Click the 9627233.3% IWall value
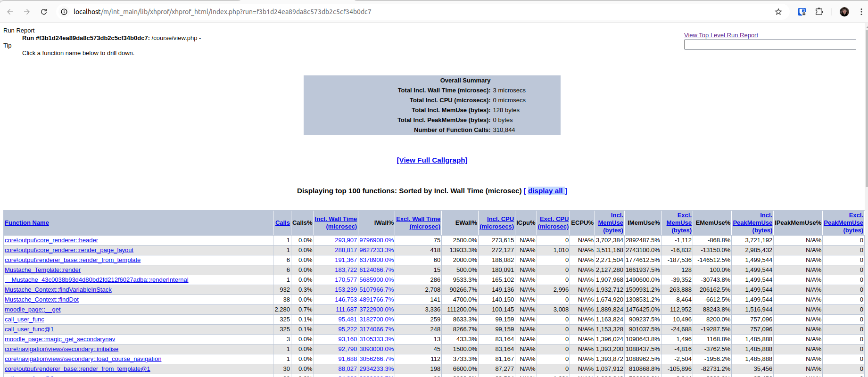Image resolution: width=868 pixels, height=377 pixels. coord(376,250)
